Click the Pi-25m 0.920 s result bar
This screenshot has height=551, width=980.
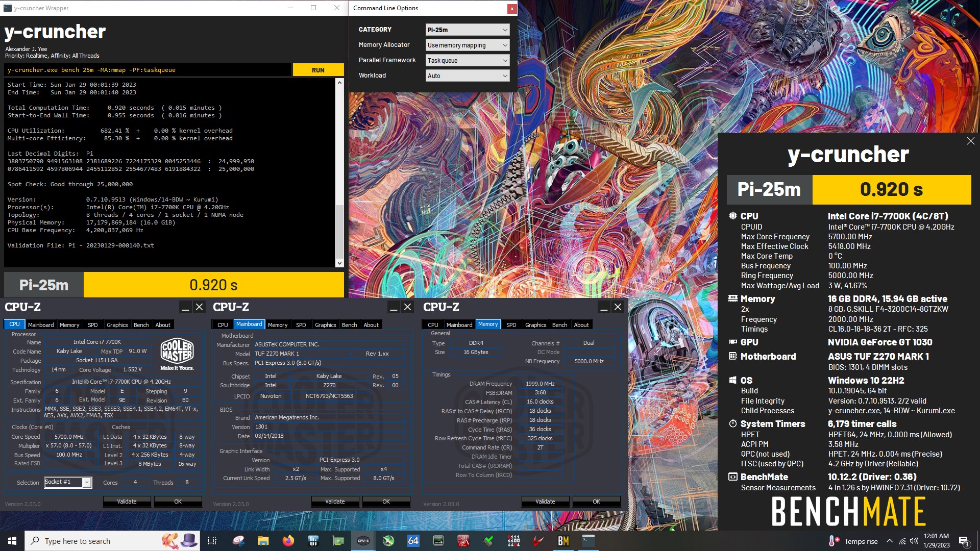174,285
